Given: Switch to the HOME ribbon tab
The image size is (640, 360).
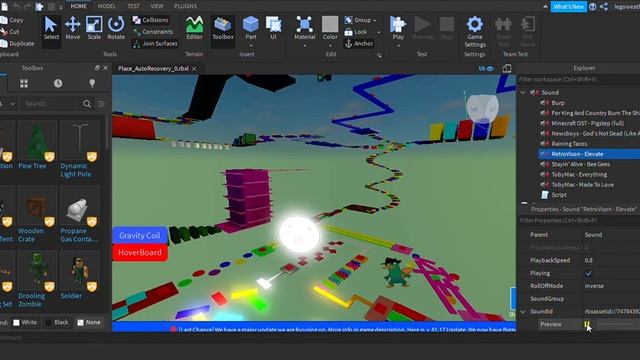Looking at the screenshot, I should 78,6.
